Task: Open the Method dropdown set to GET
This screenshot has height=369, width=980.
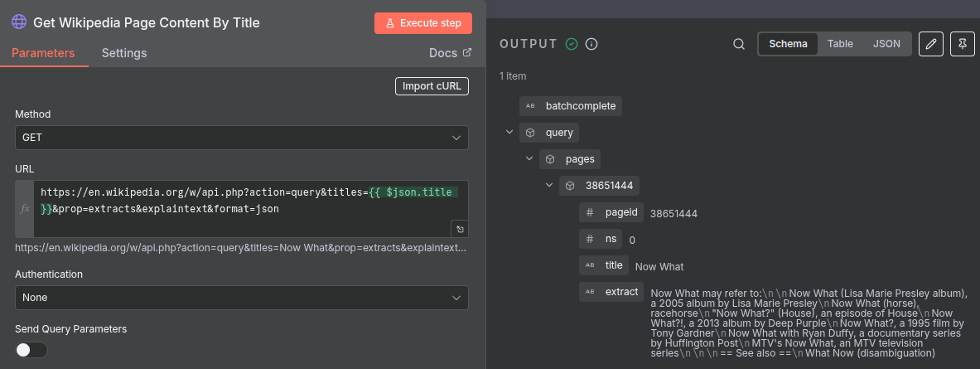Action: tap(242, 138)
